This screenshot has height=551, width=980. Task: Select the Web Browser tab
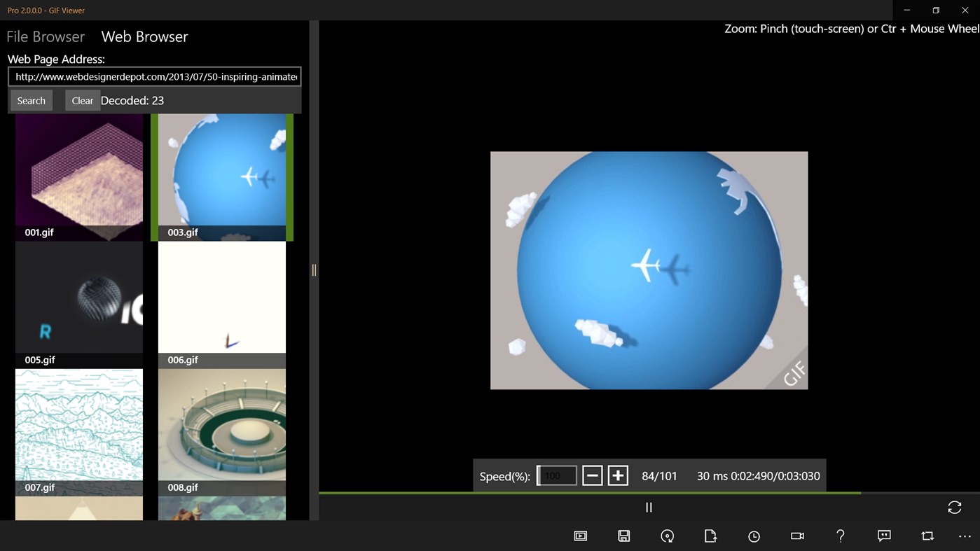point(144,36)
